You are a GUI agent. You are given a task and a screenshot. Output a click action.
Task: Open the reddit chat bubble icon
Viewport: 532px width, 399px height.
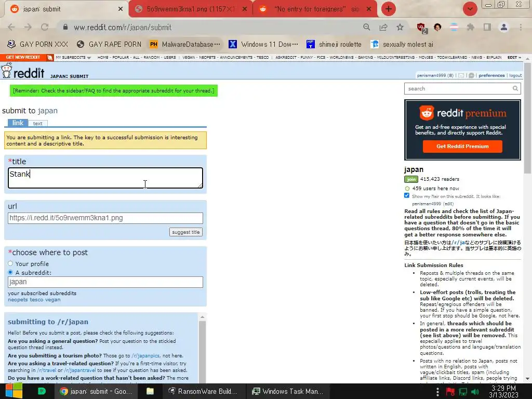pyautogui.click(x=471, y=75)
